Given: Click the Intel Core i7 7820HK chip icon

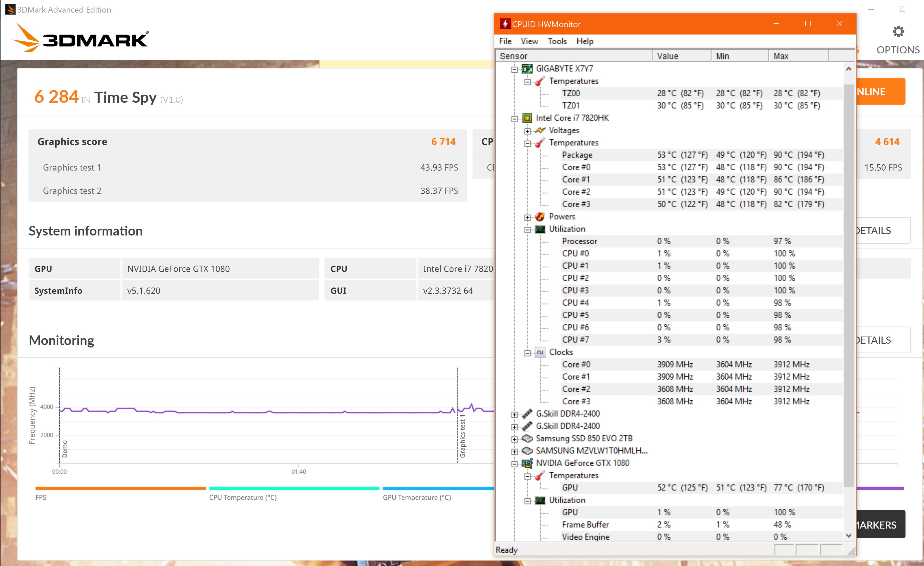Looking at the screenshot, I should 527,118.
